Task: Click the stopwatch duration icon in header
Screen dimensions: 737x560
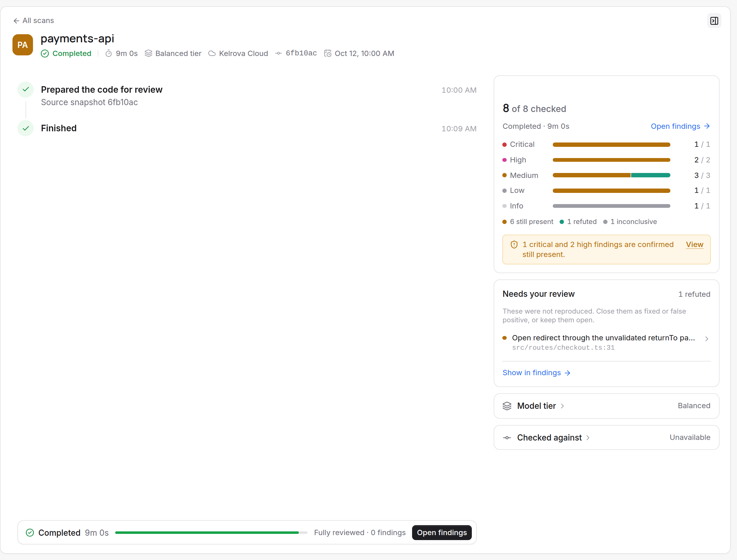Action: pyautogui.click(x=108, y=53)
